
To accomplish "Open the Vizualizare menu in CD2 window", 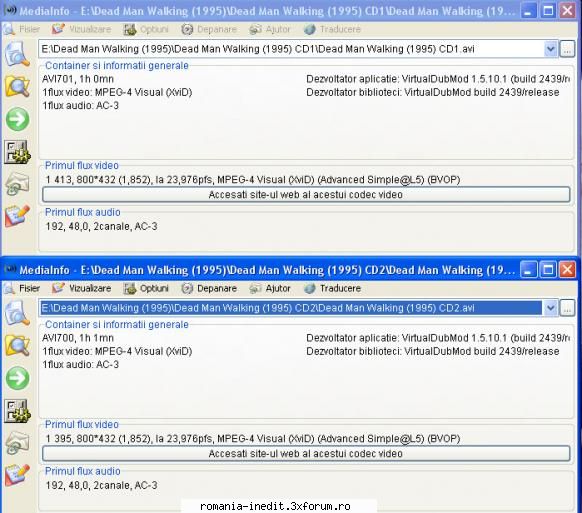I will tap(82, 288).
